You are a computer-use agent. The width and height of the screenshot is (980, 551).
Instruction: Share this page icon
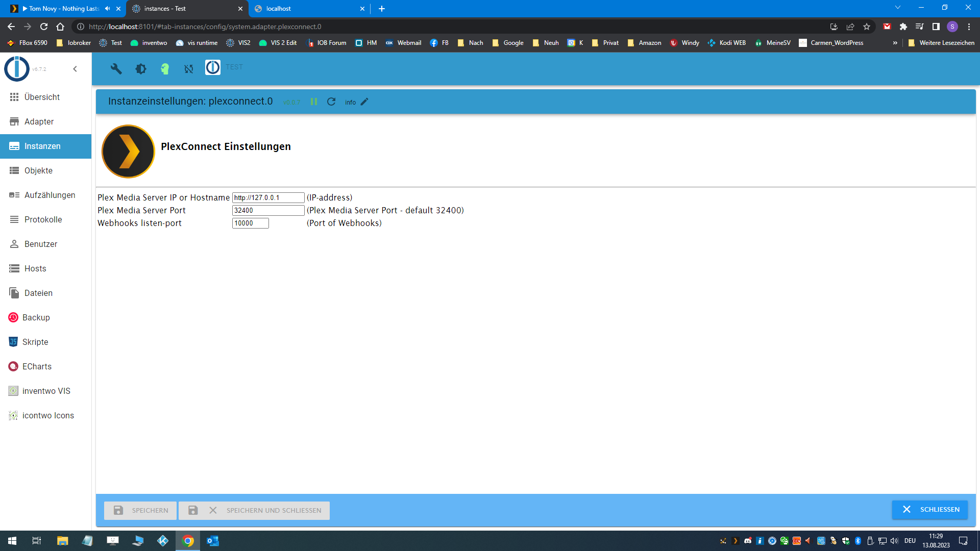pyautogui.click(x=850, y=27)
